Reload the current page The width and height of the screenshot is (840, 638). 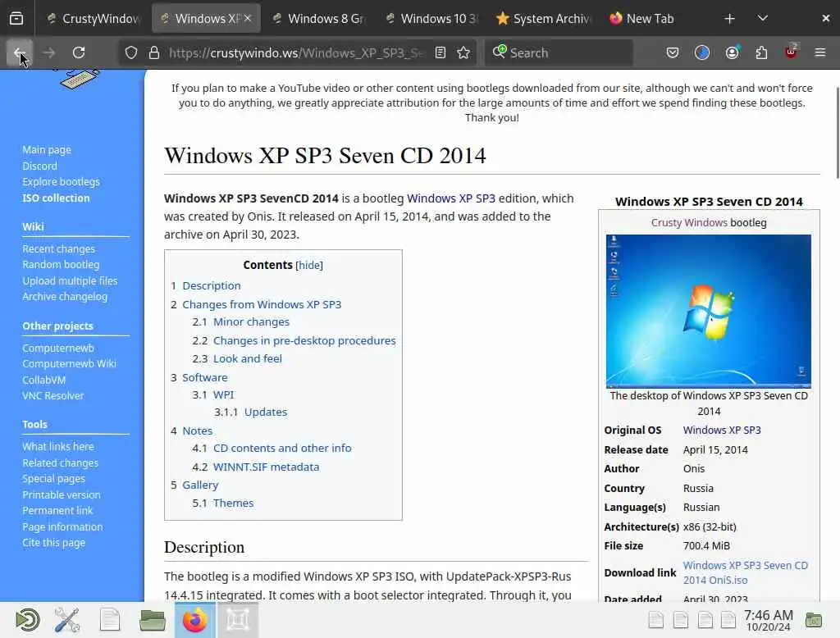coord(79,52)
